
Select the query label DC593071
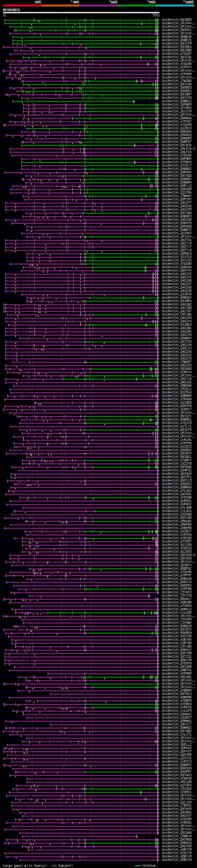coord(11,10)
